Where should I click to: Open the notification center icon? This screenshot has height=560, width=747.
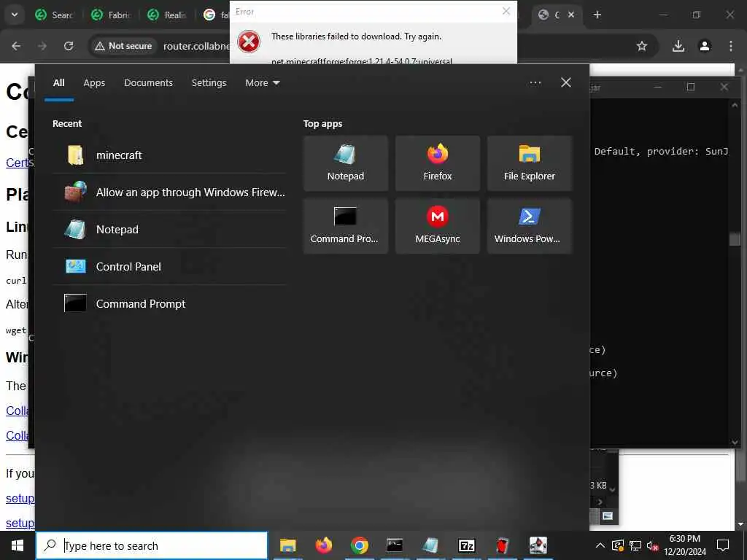click(x=723, y=545)
